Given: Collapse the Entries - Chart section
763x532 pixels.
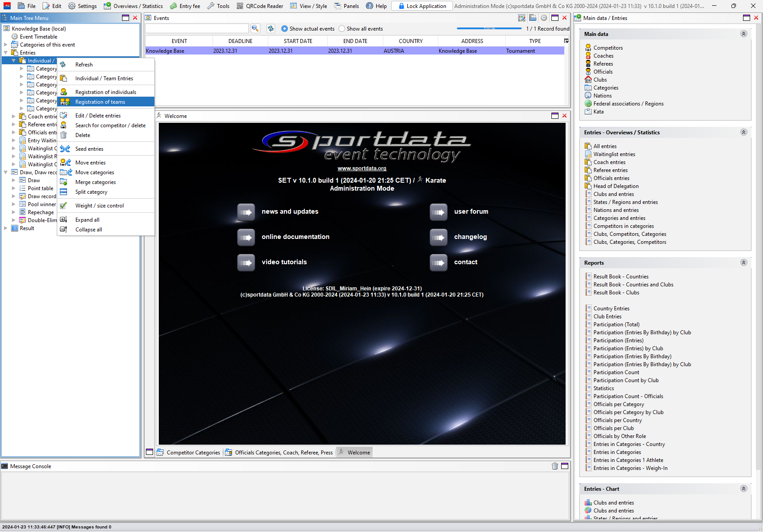Looking at the screenshot, I should (744, 489).
